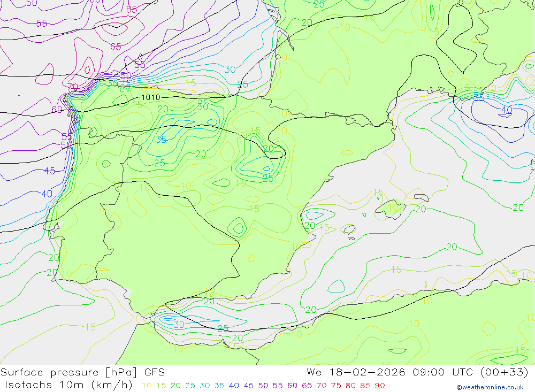Click the legend value 40 in the isotach scale
535x392 pixels.
[234, 386]
